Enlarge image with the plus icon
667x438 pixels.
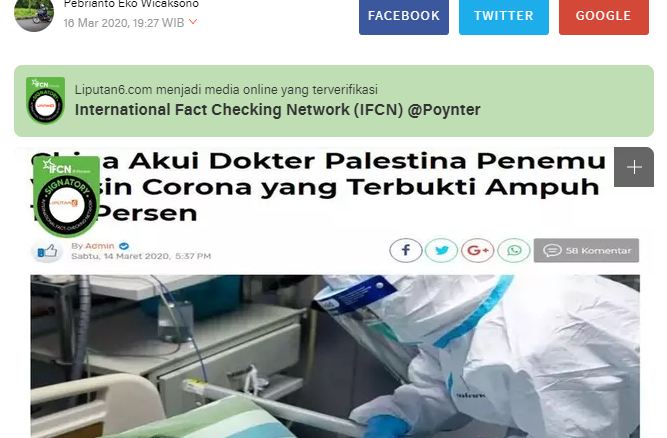634,167
